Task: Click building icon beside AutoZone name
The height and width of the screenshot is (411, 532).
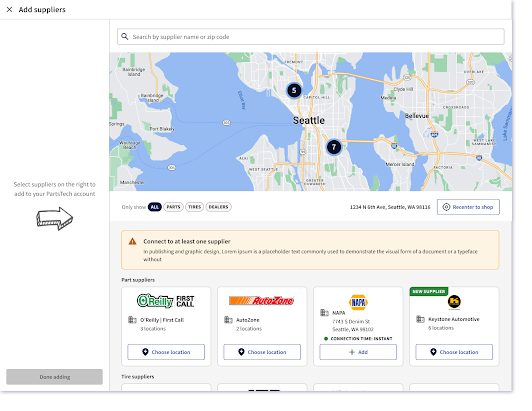Action: [228, 320]
